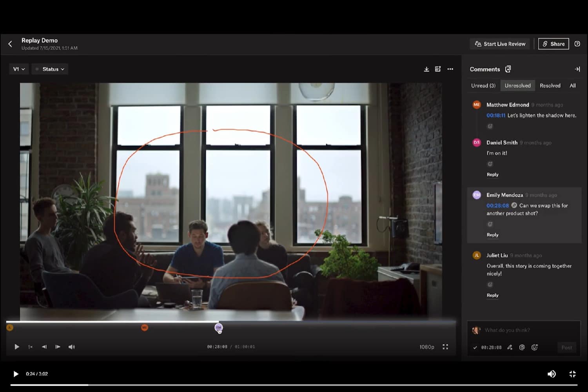The image size is (588, 392).
Task: Expand the V1 version dropdown
Action: click(19, 69)
